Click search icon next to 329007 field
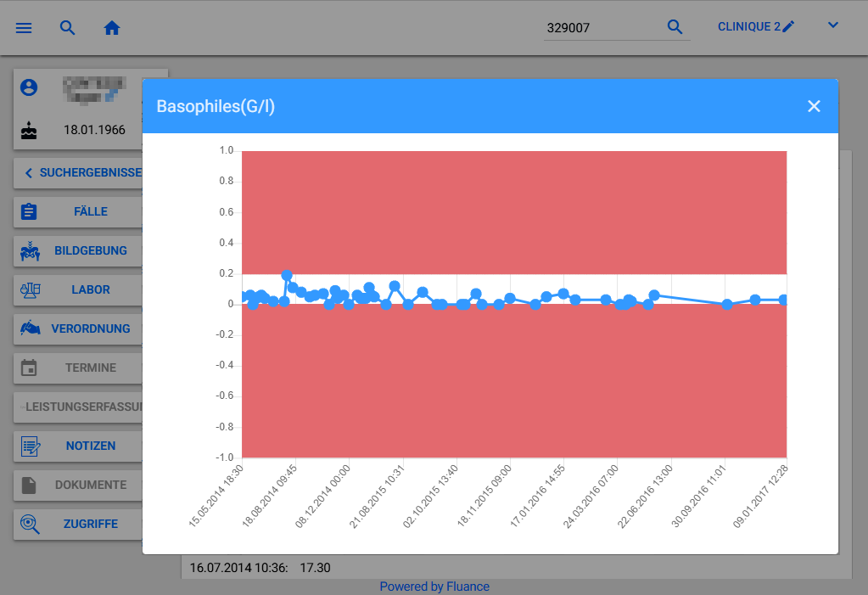Screen dimensions: 868x595 pyautogui.click(x=675, y=27)
